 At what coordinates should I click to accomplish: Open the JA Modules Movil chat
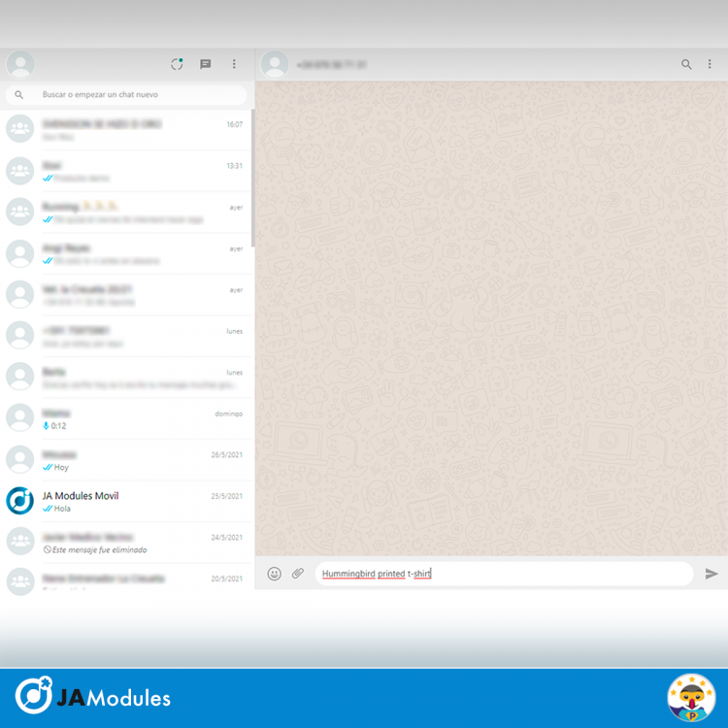[x=126, y=502]
